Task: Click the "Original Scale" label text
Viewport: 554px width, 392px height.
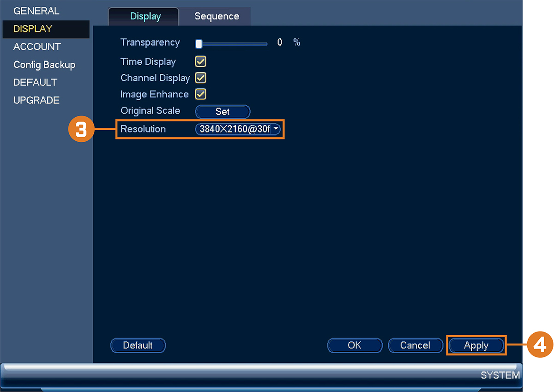Action: 150,111
